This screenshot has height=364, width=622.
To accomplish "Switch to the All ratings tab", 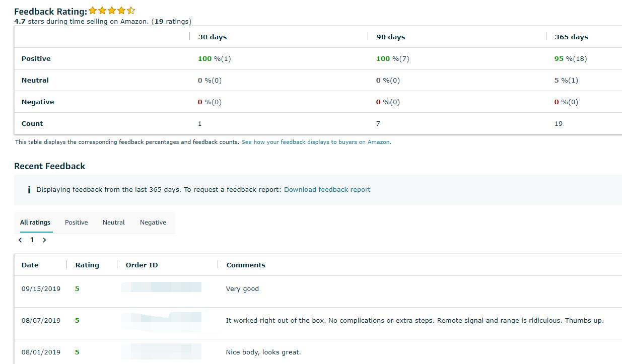I will [35, 223].
